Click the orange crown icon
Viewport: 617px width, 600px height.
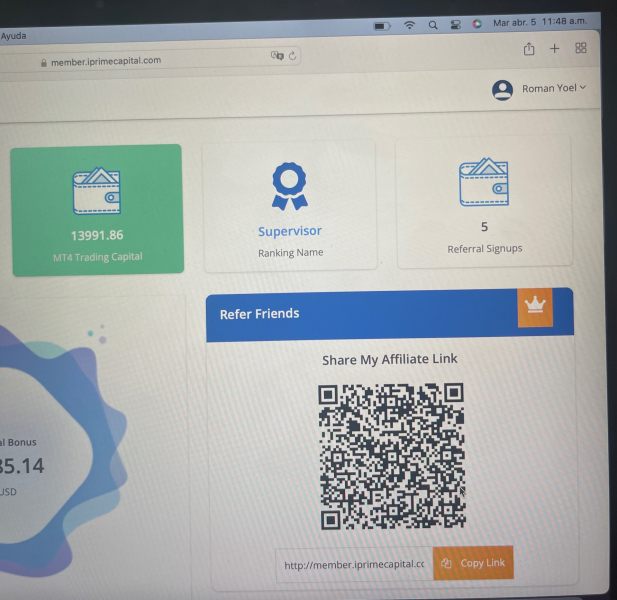pyautogui.click(x=535, y=308)
